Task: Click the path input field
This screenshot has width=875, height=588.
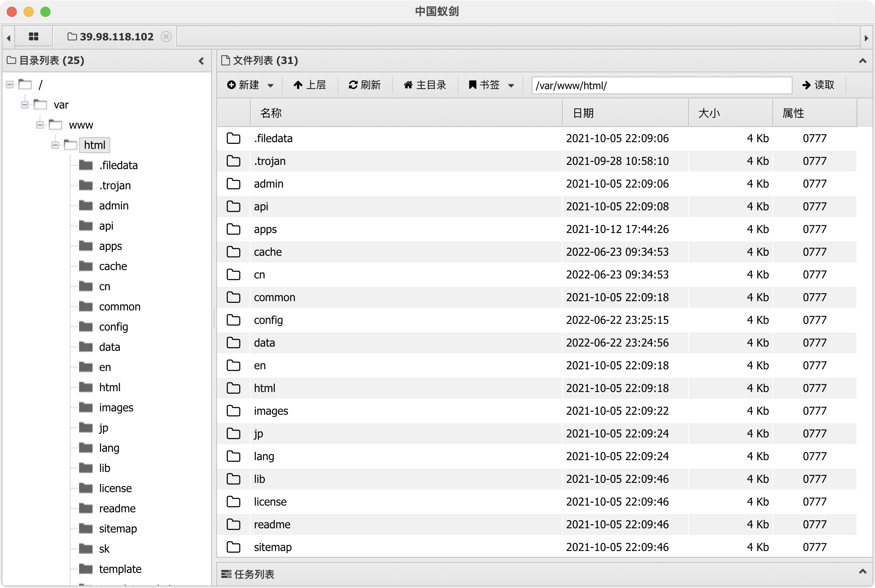Action: pos(662,85)
